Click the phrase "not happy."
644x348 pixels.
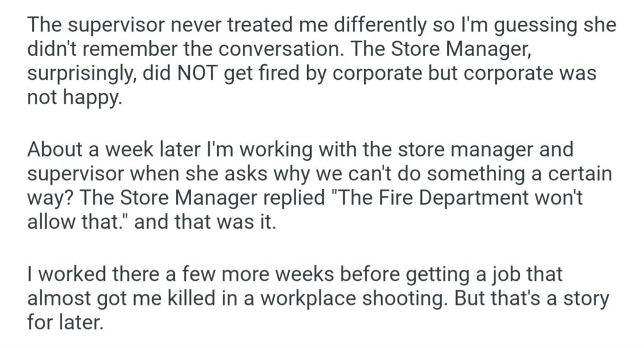pos(72,97)
